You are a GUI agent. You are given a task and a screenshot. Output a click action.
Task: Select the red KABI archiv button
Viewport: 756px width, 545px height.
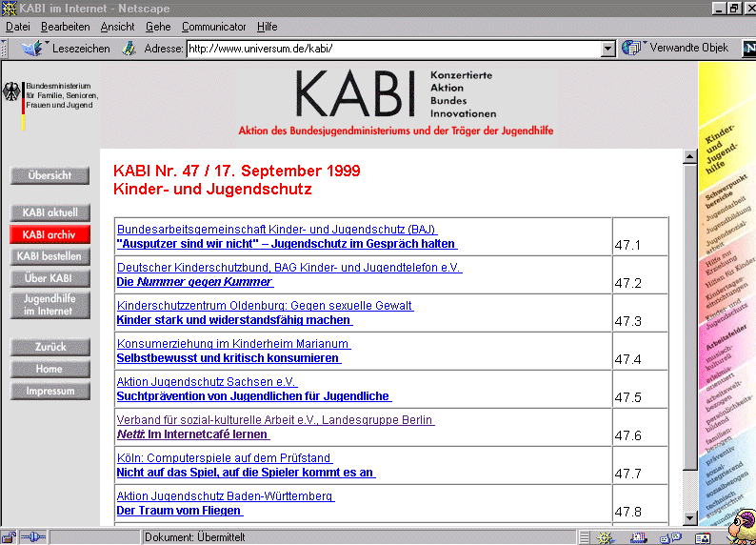(x=50, y=235)
